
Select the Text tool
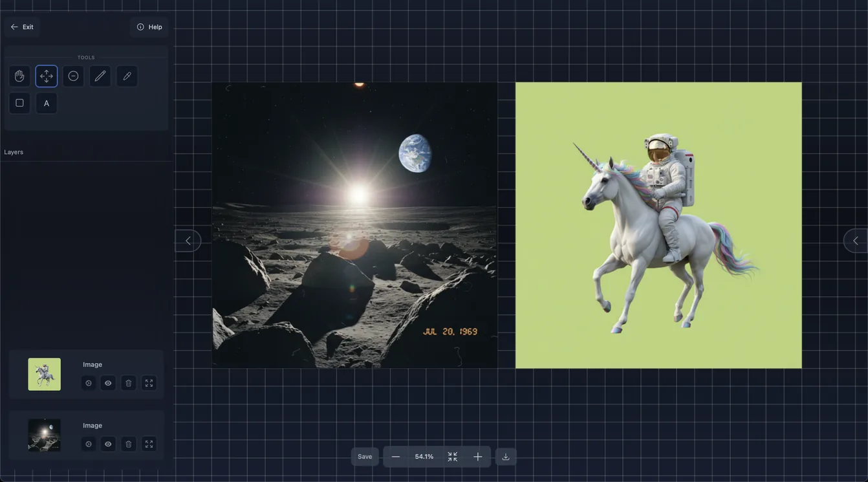pyautogui.click(x=45, y=102)
